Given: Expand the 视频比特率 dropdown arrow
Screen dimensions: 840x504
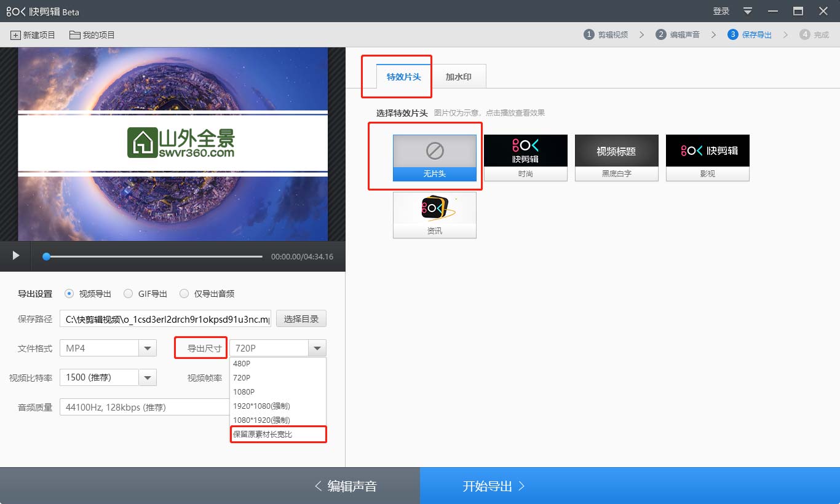Looking at the screenshot, I should (148, 377).
